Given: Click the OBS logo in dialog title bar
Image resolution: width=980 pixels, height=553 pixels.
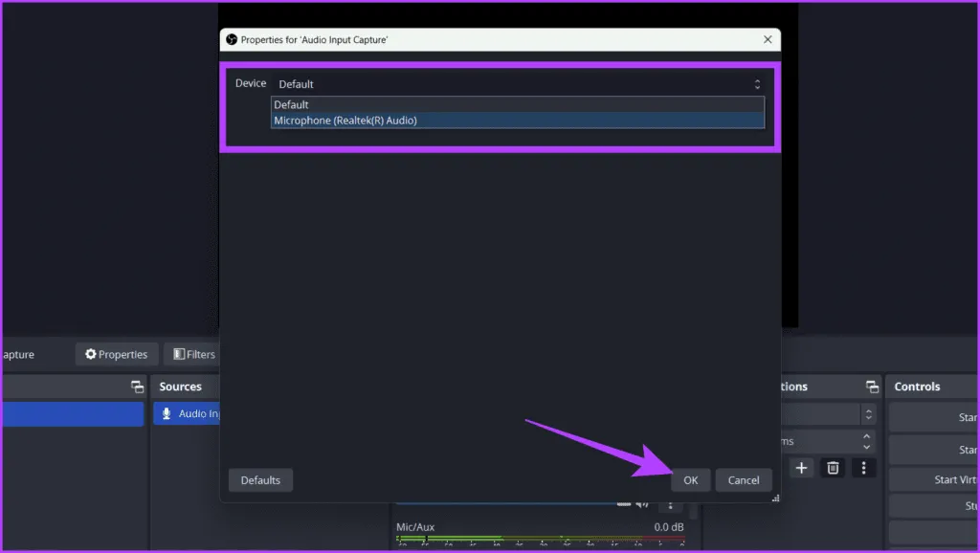Looking at the screenshot, I should tap(231, 40).
